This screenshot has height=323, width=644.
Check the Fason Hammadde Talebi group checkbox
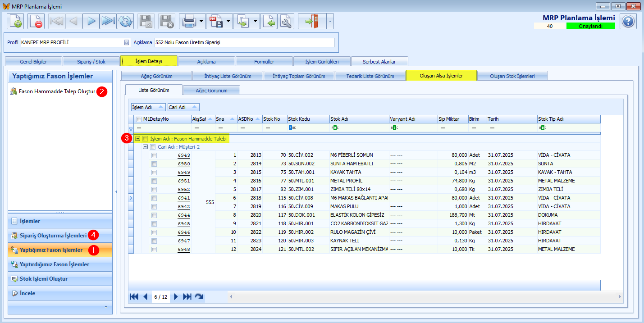145,139
